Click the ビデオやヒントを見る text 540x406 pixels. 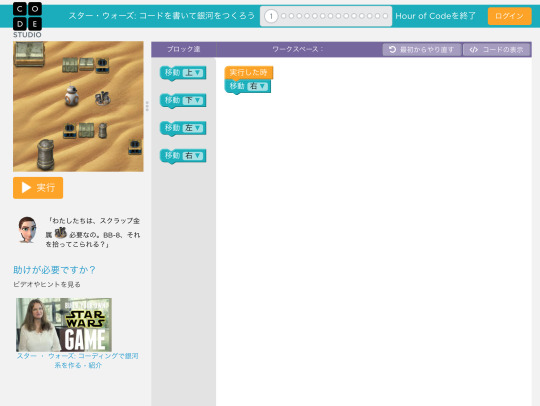[x=47, y=284]
